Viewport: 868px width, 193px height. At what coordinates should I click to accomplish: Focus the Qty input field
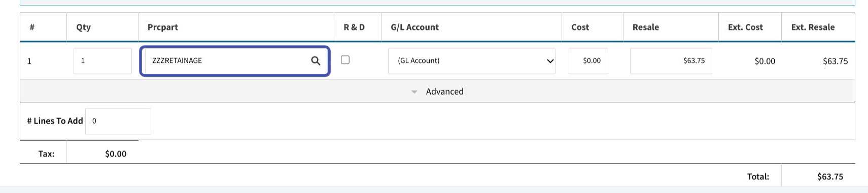coord(102,61)
